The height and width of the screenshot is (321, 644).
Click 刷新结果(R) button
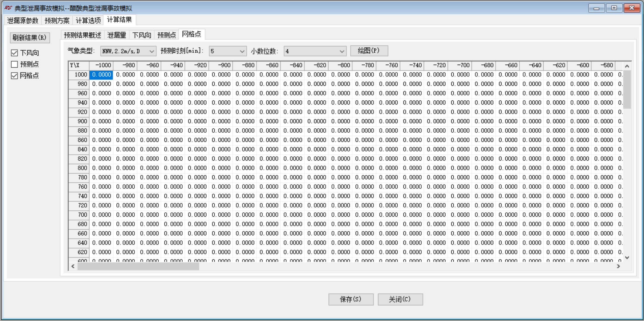(x=30, y=38)
